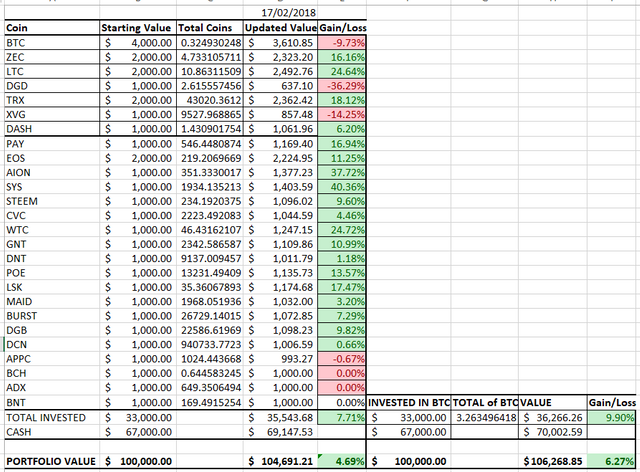Select the PORTFOLIO VALUE label cell
Viewport: 640px width, 472px height.
52,461
